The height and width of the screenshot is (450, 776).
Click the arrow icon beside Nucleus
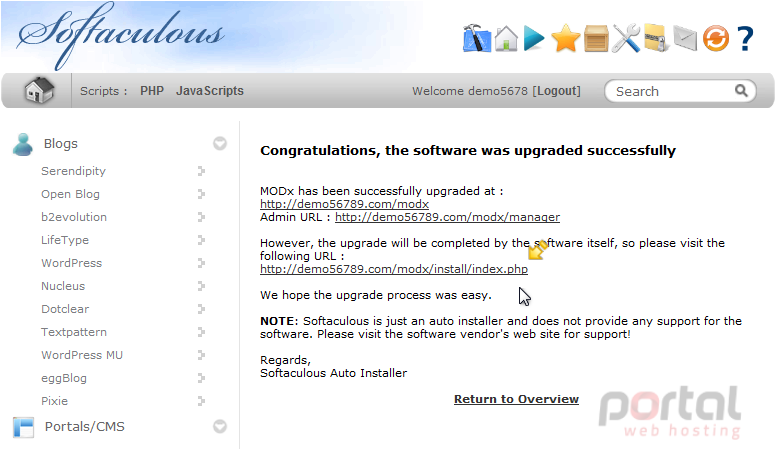(x=201, y=286)
